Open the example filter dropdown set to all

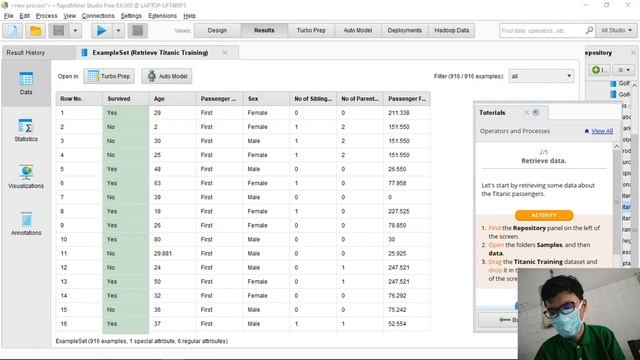[x=541, y=76]
